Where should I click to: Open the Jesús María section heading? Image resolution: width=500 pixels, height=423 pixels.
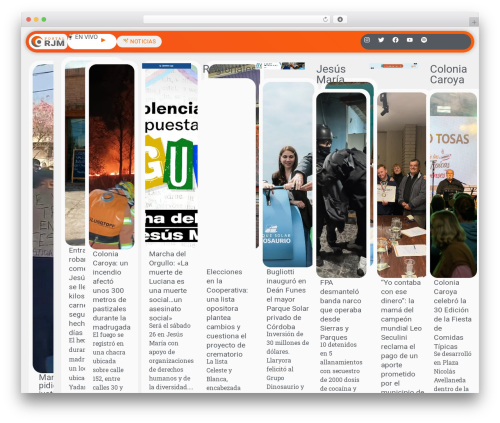click(331, 74)
